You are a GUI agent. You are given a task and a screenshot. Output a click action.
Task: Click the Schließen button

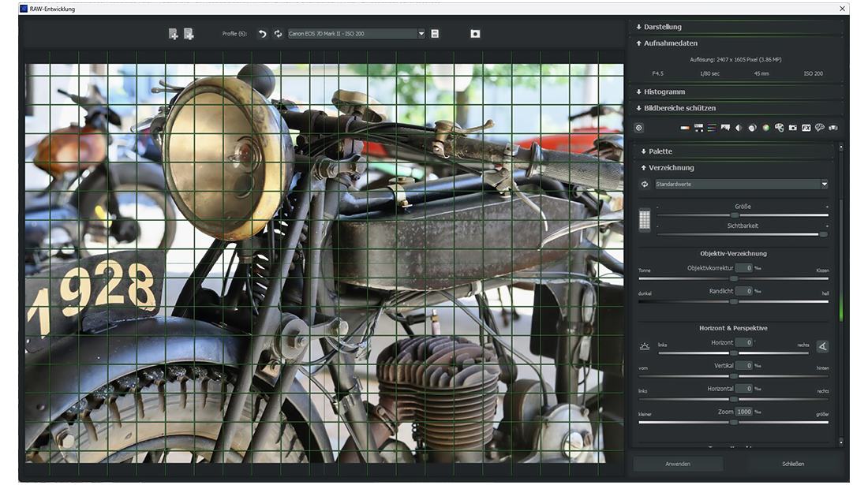click(x=793, y=464)
